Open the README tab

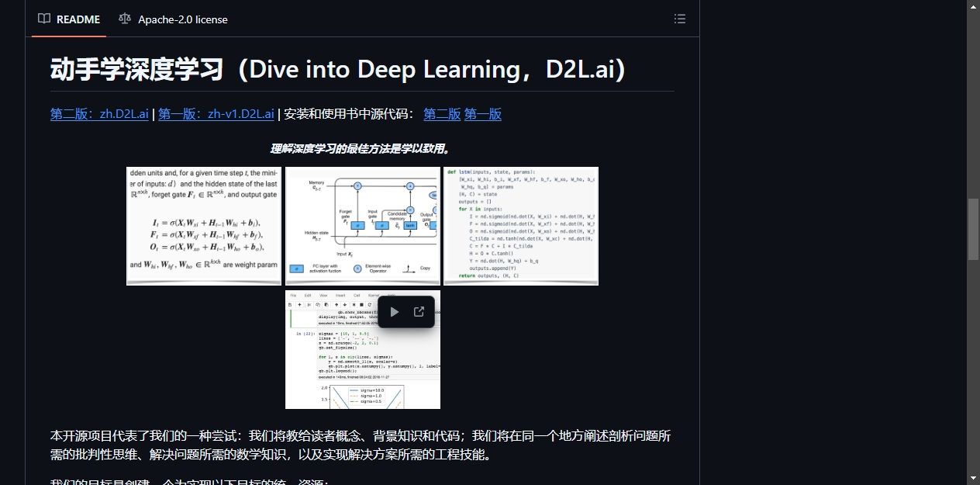point(69,19)
